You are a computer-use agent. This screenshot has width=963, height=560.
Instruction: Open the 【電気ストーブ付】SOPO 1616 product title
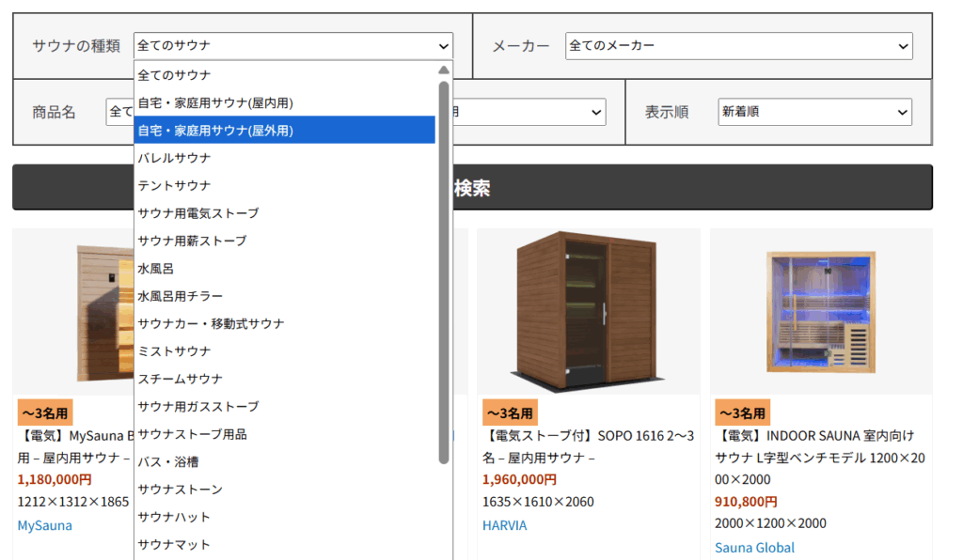point(588,446)
